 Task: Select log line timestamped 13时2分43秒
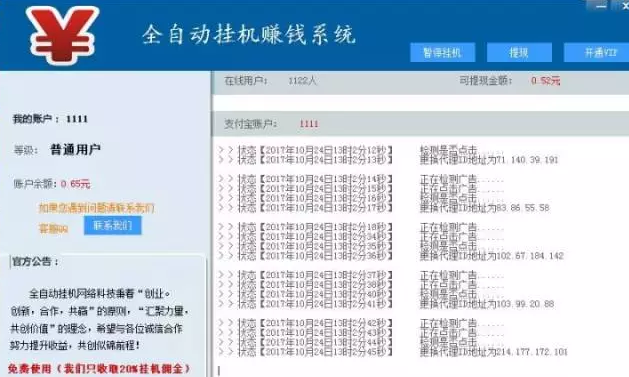[361, 333]
